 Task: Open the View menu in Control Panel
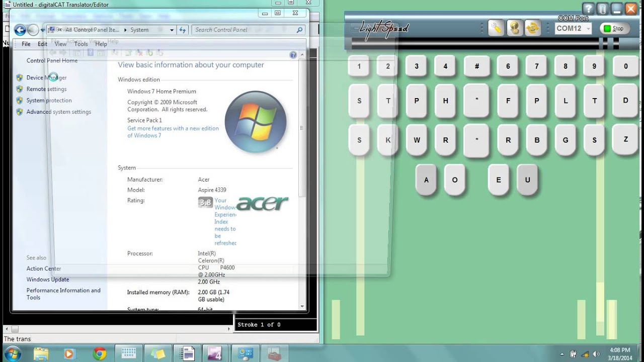(60, 44)
